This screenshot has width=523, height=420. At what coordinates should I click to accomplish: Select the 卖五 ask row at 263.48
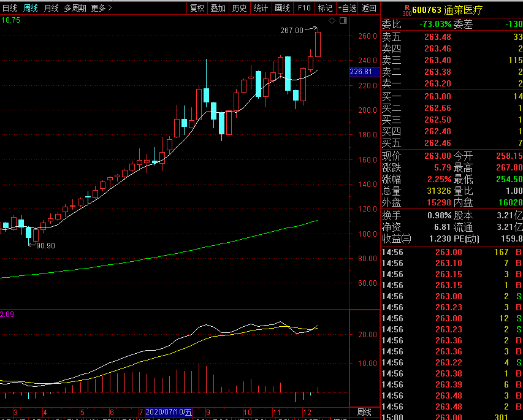click(452, 37)
